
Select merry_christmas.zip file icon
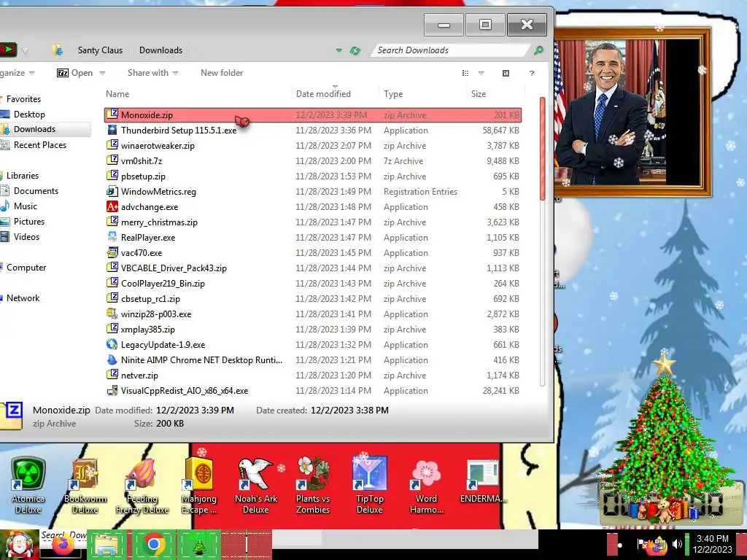point(112,222)
